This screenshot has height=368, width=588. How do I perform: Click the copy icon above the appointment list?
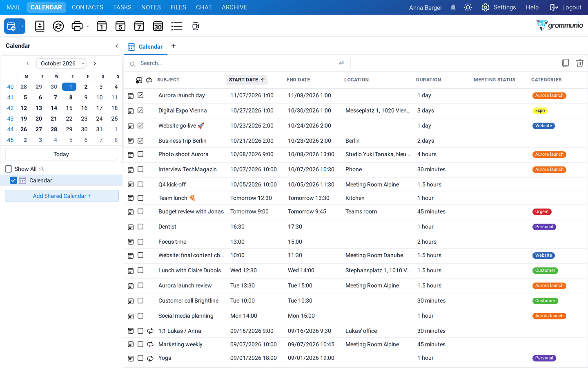[x=566, y=63]
